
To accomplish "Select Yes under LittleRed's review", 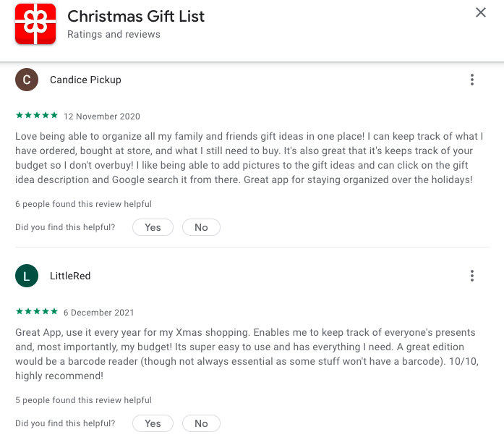I will click(153, 423).
